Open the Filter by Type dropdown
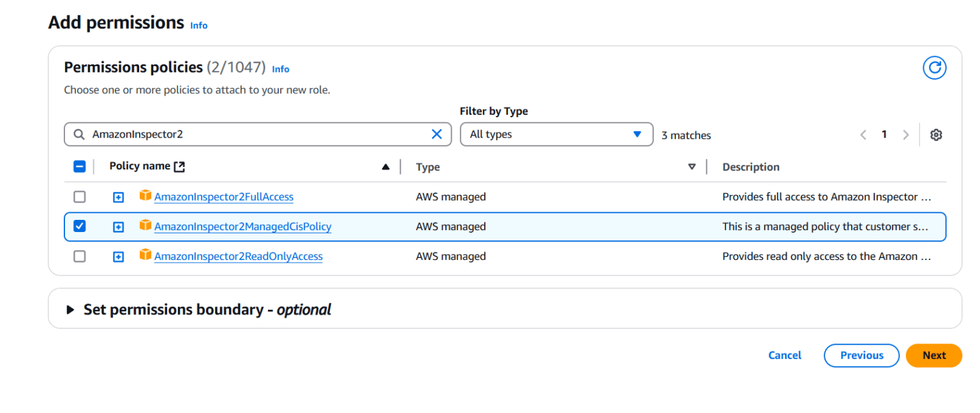 tap(556, 134)
